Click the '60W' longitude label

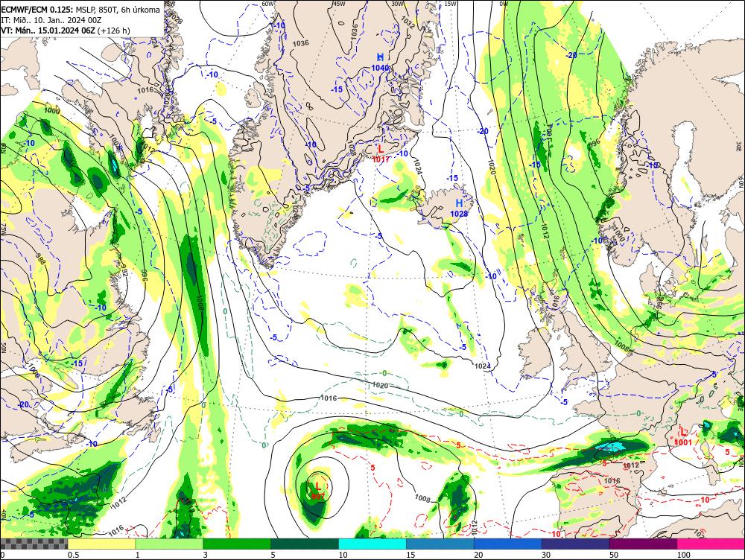click(x=268, y=4)
